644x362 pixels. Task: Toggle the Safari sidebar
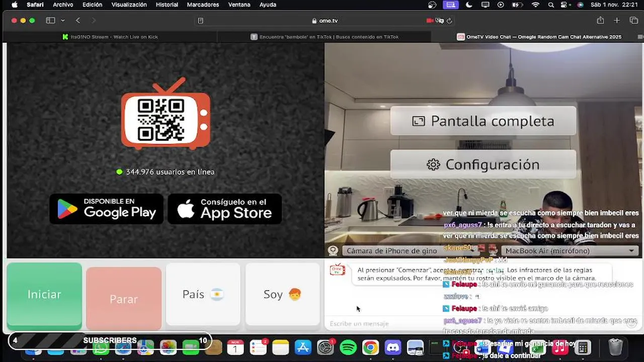[x=50, y=21]
